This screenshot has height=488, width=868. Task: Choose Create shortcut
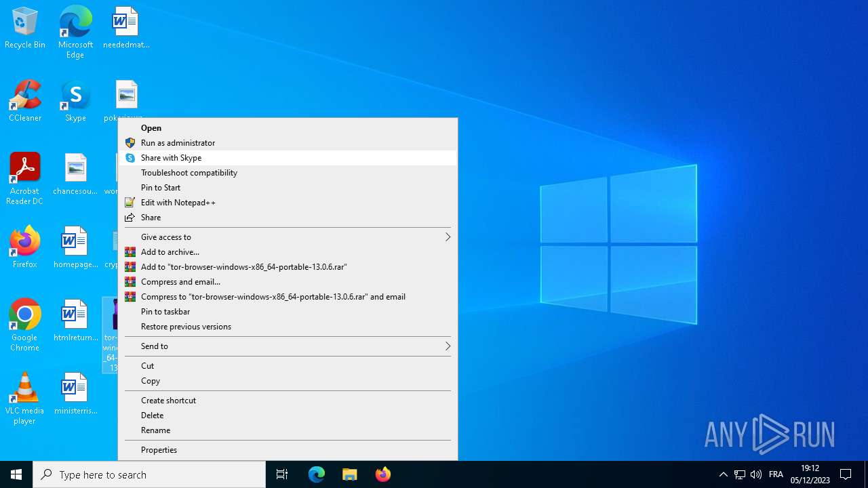coord(288,401)
